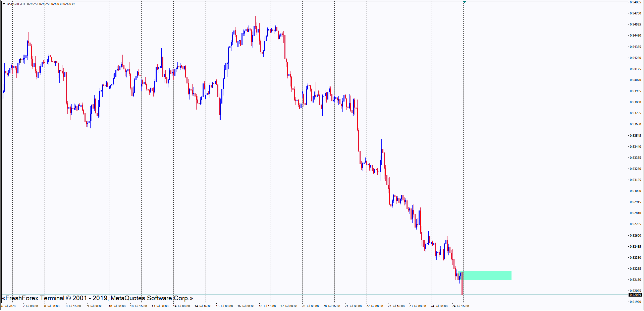Click the 16 Jul 00:00 time label
The image size is (644, 311).
pos(246,306)
